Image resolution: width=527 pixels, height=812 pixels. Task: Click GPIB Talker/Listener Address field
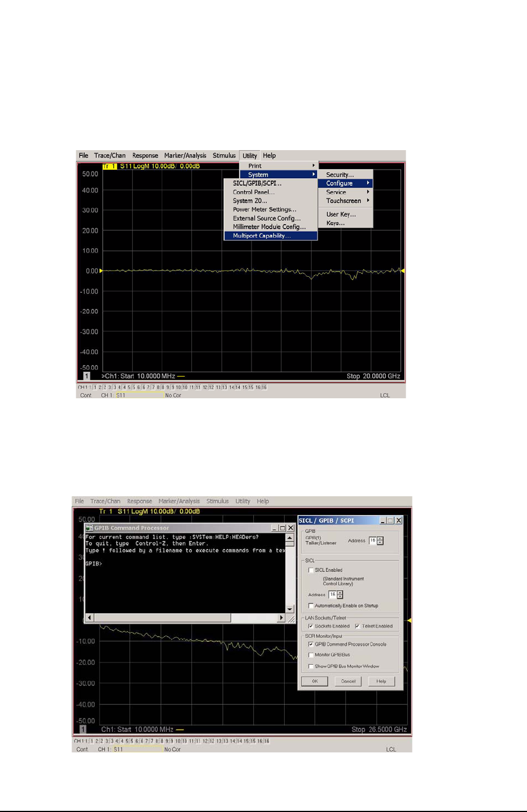pyautogui.click(x=372, y=540)
